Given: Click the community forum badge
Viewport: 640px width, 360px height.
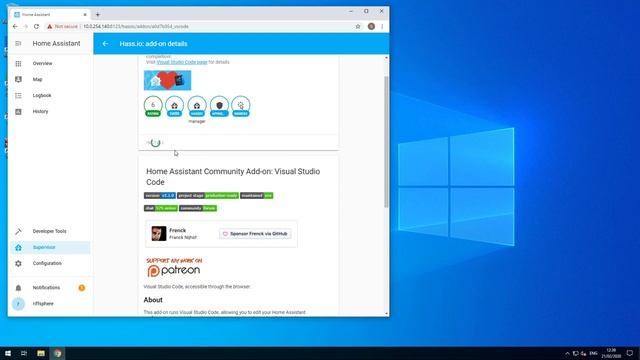Looking at the screenshot, I should pyautogui.click(x=198, y=208).
